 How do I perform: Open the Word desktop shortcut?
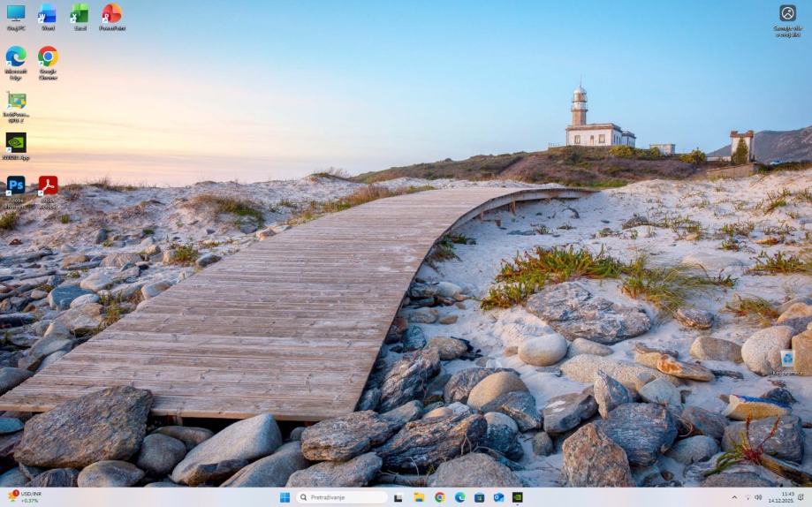48,14
